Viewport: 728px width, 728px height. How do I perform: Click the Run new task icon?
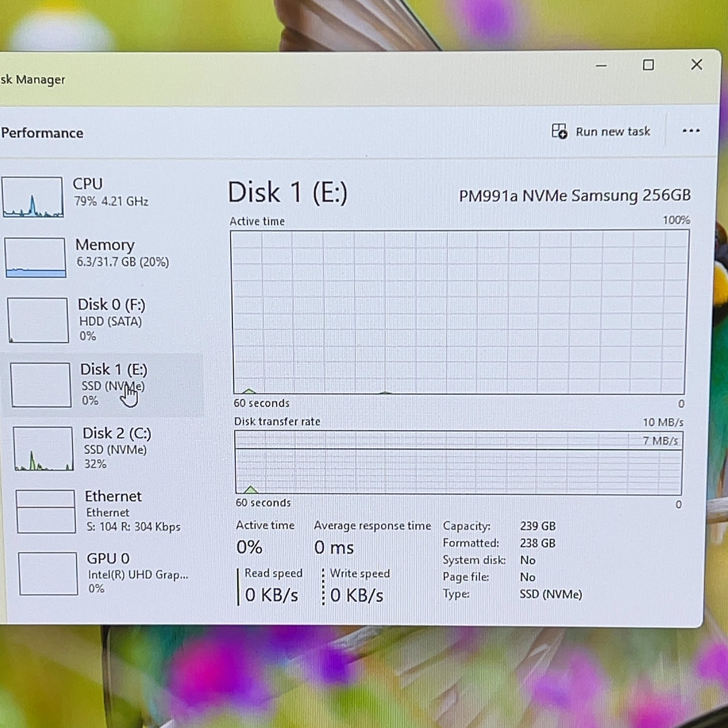559,131
